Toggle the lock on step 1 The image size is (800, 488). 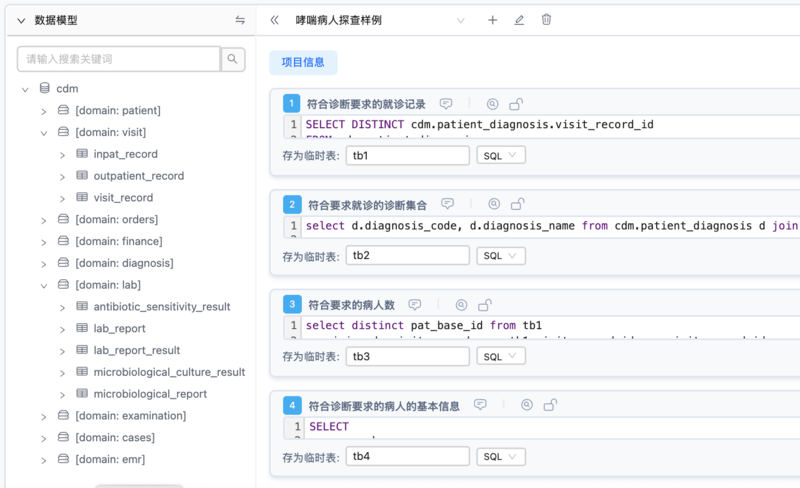tap(516, 104)
